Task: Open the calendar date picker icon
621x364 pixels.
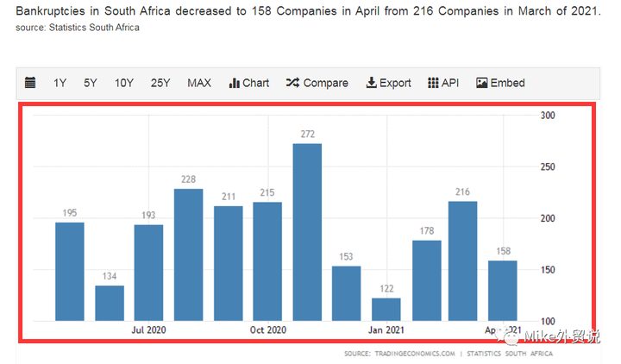Action: [30, 83]
